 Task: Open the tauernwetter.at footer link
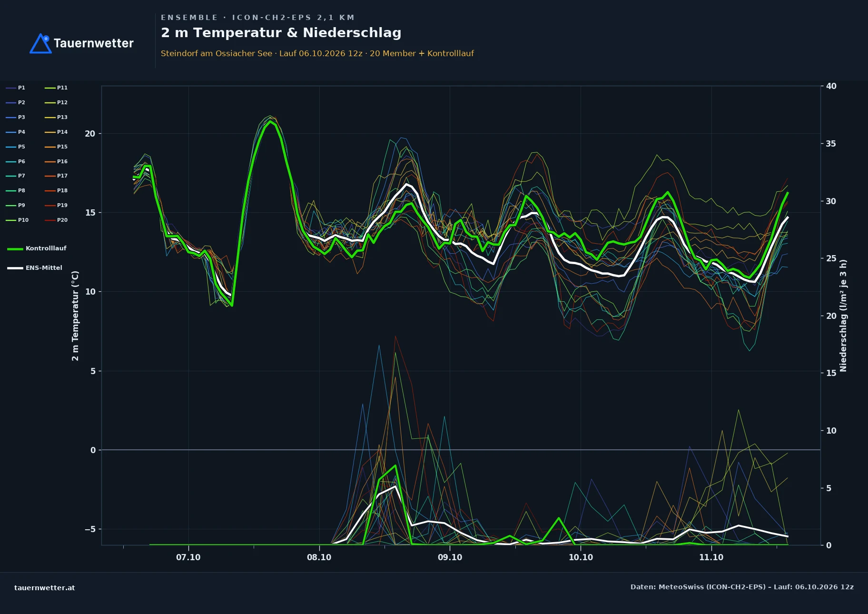tap(45, 588)
